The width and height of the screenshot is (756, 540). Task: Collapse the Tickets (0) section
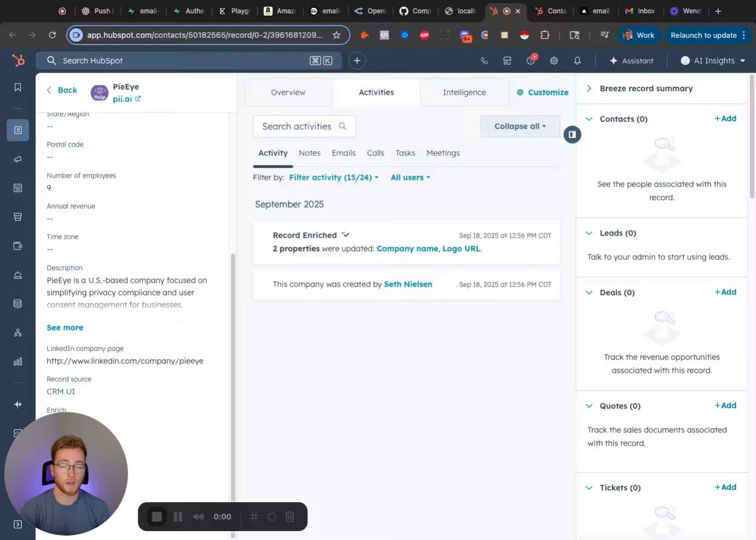pos(589,487)
